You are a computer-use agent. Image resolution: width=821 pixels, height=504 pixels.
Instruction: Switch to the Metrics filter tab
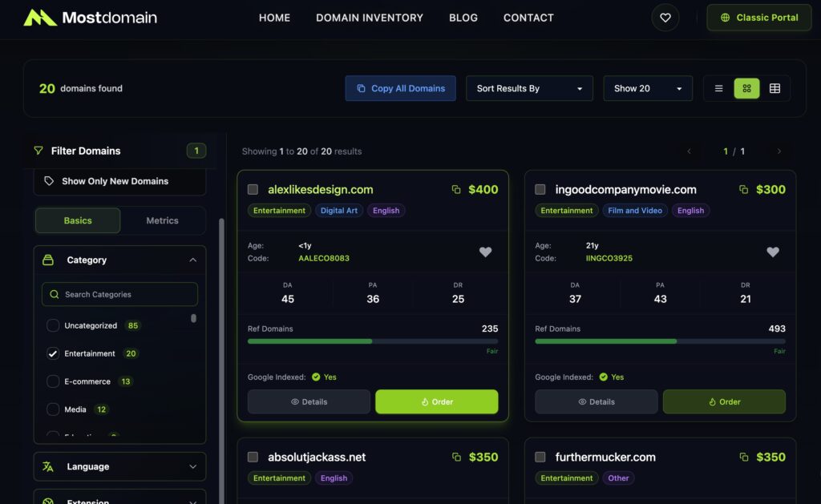coord(162,220)
